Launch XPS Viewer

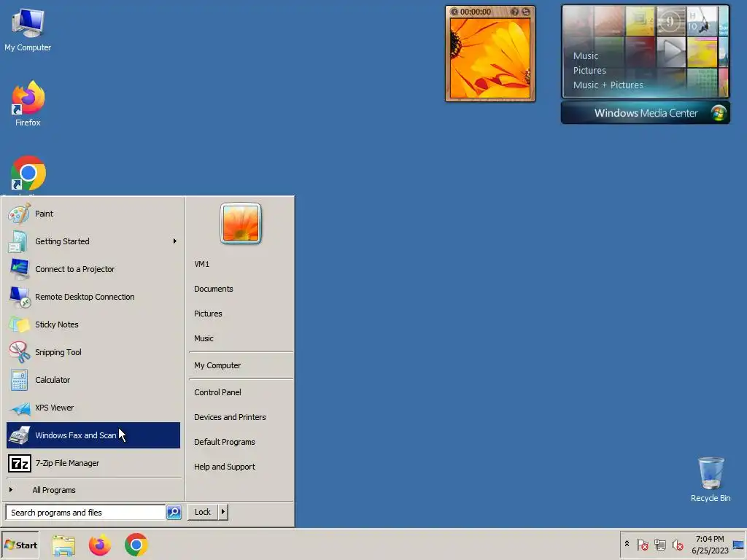coord(93,408)
